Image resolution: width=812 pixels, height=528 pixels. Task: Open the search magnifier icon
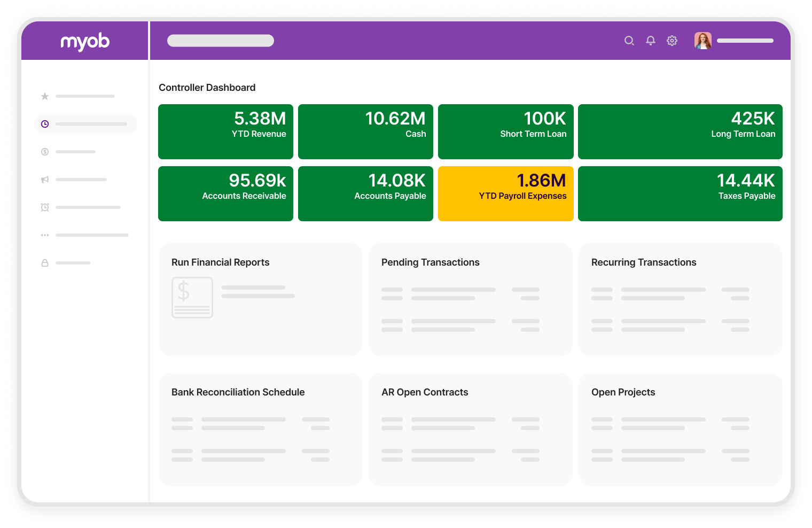(629, 41)
